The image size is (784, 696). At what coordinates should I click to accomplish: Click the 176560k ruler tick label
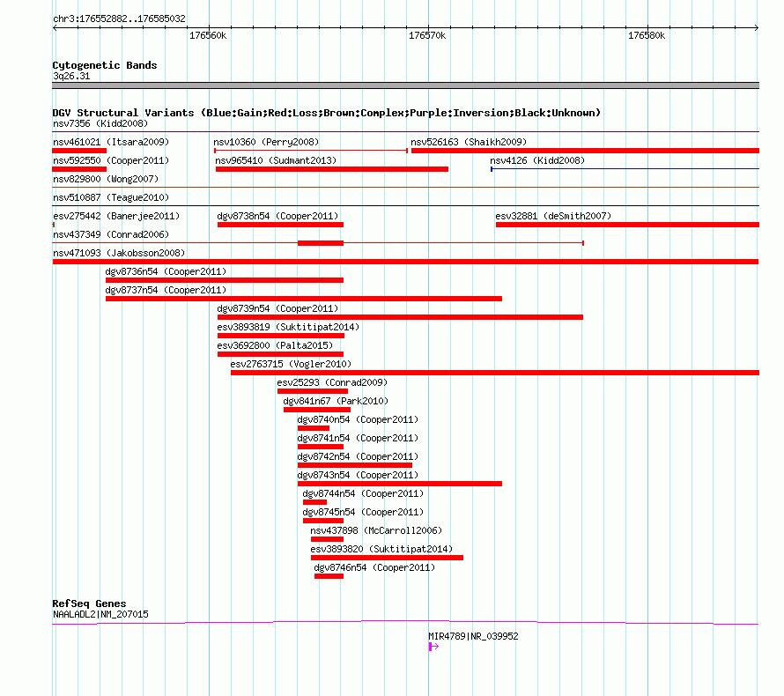tap(208, 35)
